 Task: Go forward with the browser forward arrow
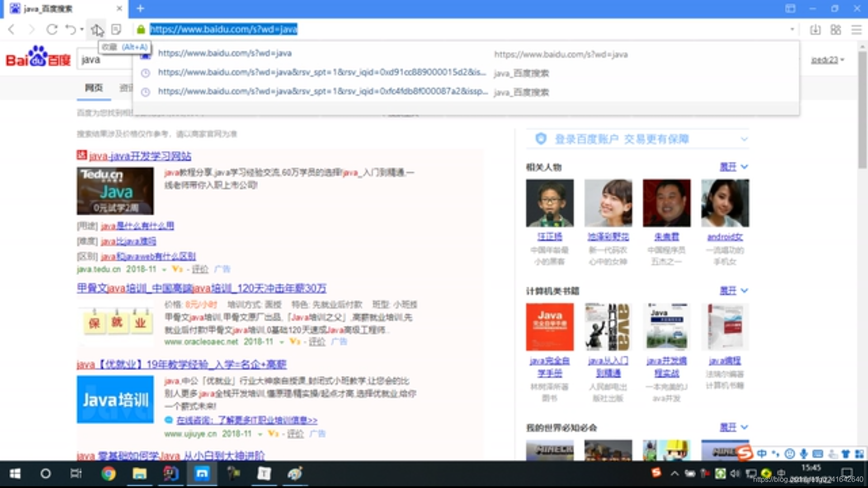[31, 30]
